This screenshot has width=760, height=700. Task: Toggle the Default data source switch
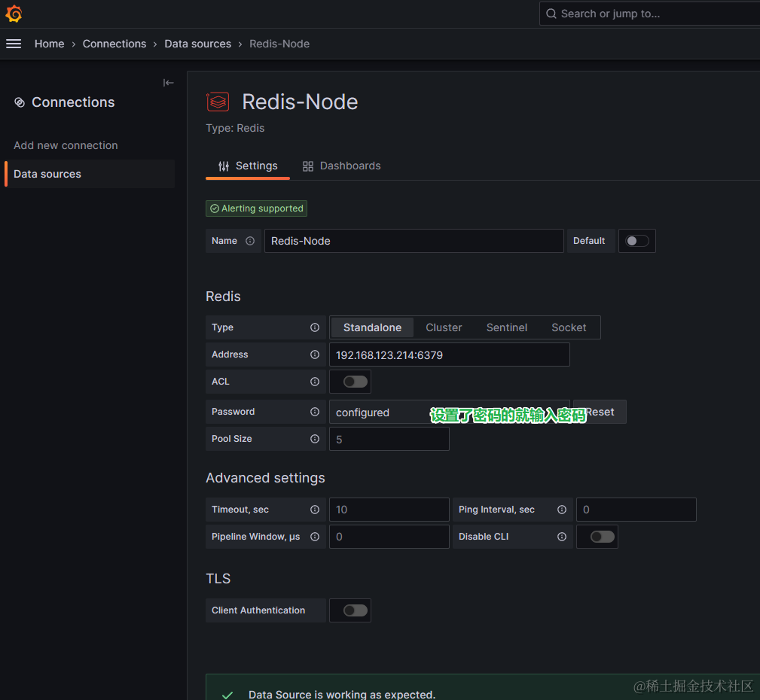[x=636, y=241]
